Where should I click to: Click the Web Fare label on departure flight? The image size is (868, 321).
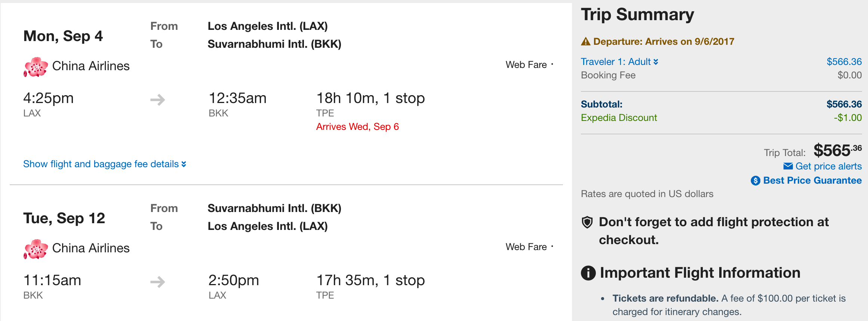point(526,65)
